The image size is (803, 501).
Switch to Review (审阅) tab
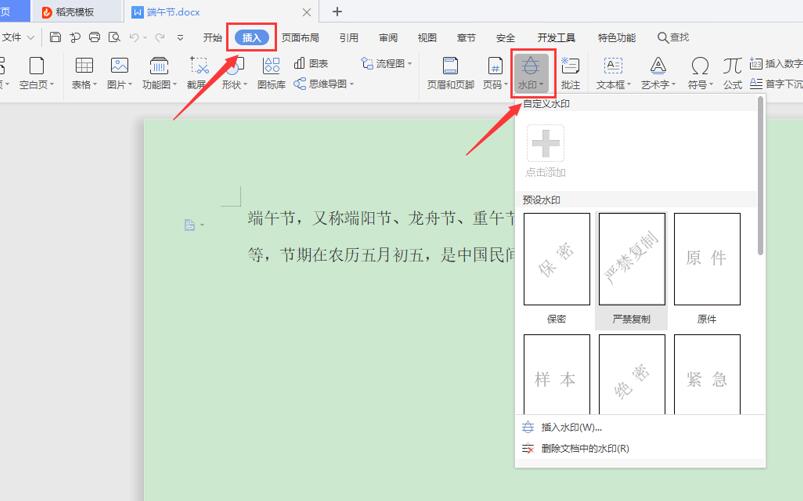click(388, 37)
